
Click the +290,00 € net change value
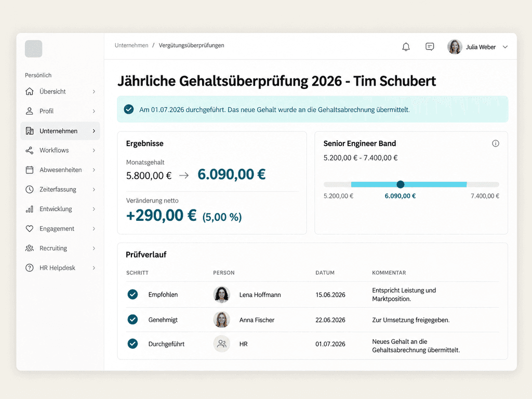(x=161, y=216)
